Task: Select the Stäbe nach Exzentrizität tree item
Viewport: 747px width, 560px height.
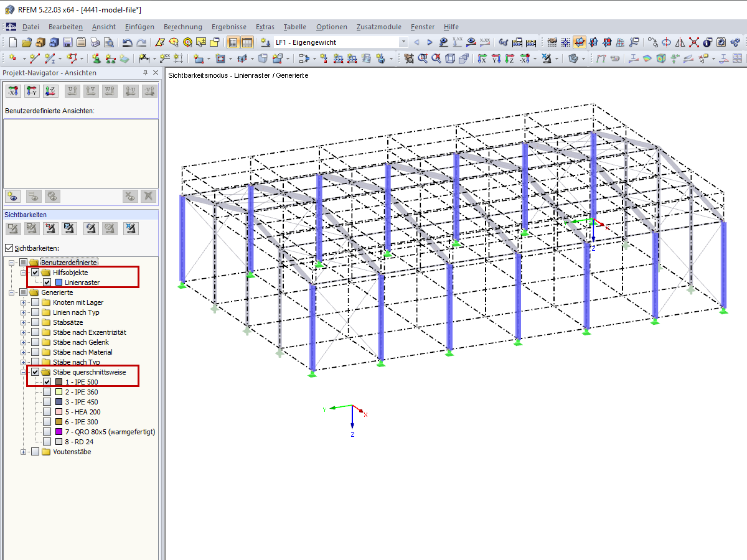Action: point(90,332)
